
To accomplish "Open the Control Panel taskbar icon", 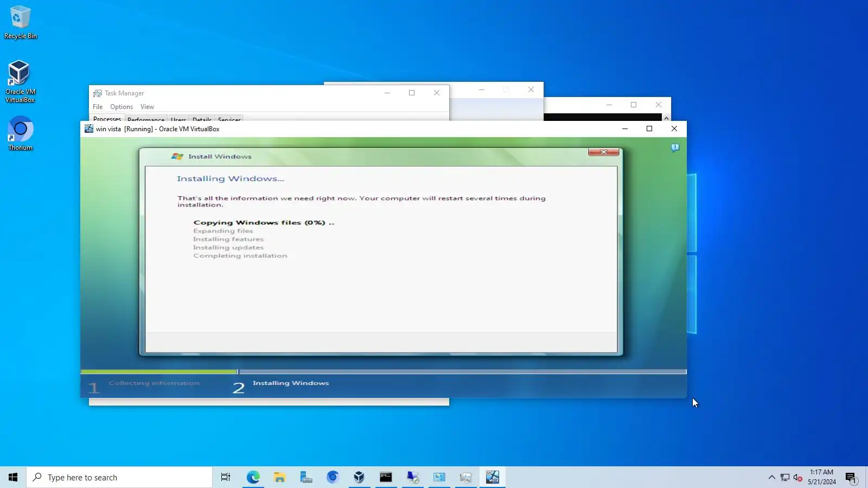I will [439, 477].
